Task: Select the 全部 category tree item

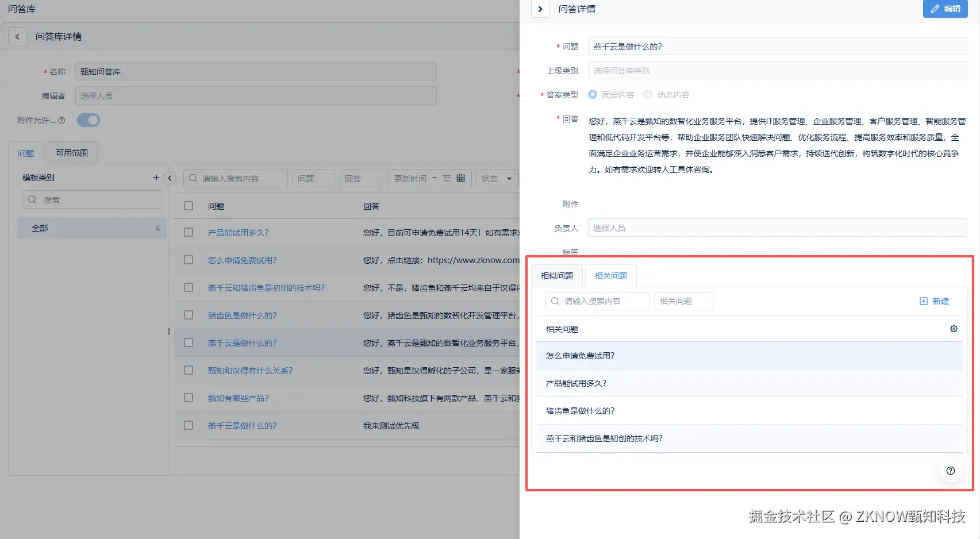Action: (92, 228)
